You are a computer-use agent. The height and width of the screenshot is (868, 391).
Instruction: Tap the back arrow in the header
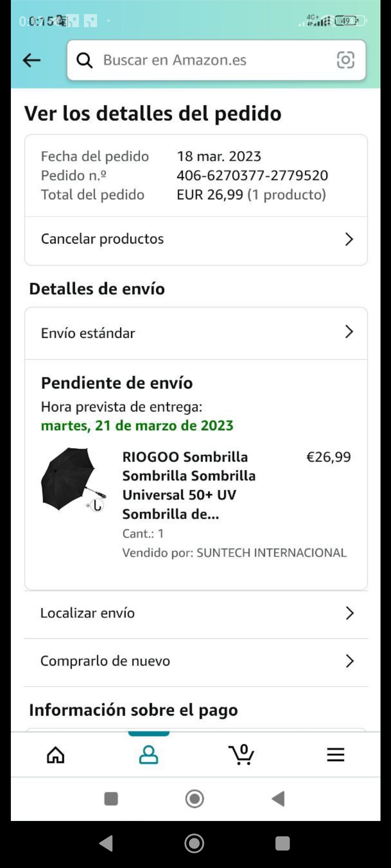[x=31, y=60]
